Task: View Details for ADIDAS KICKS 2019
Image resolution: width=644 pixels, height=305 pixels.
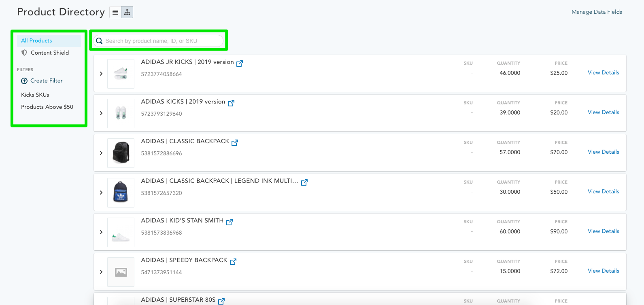Action: click(x=604, y=112)
